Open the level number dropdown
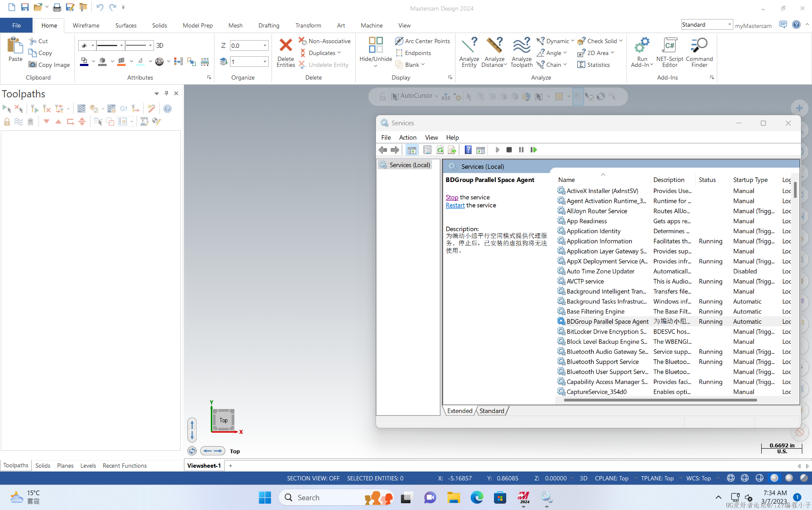Screen dimensions: 812x510 coord(265,61)
